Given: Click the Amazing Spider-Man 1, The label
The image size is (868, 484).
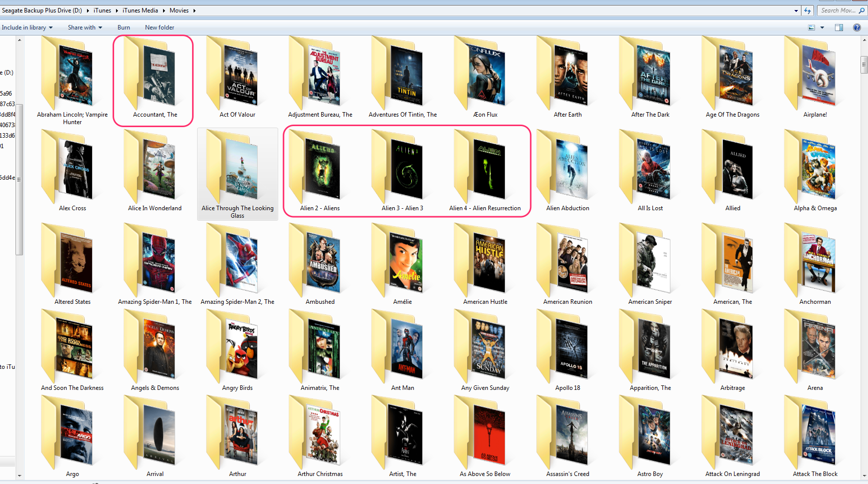Looking at the screenshot, I should tap(155, 302).
